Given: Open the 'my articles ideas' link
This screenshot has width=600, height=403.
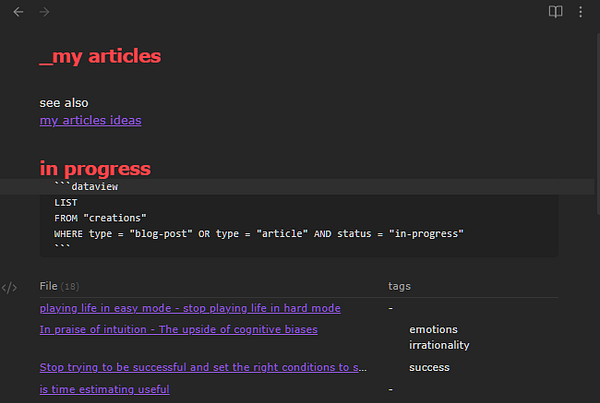Looking at the screenshot, I should 90,120.
